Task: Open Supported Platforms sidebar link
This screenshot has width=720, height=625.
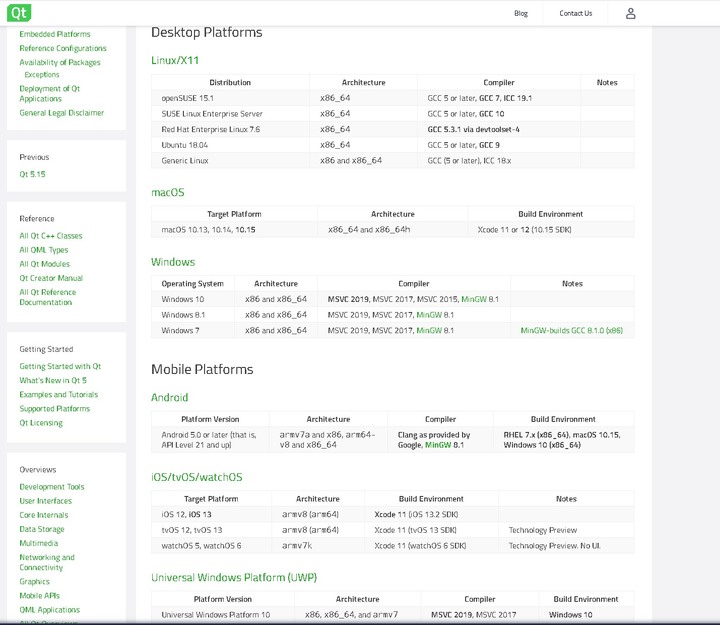Action: (x=55, y=409)
